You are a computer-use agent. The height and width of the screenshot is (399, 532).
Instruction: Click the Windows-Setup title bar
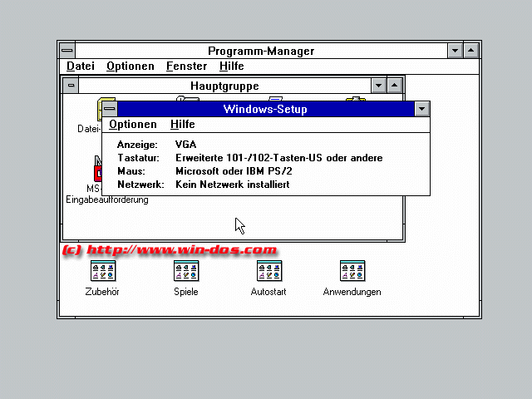click(x=264, y=109)
